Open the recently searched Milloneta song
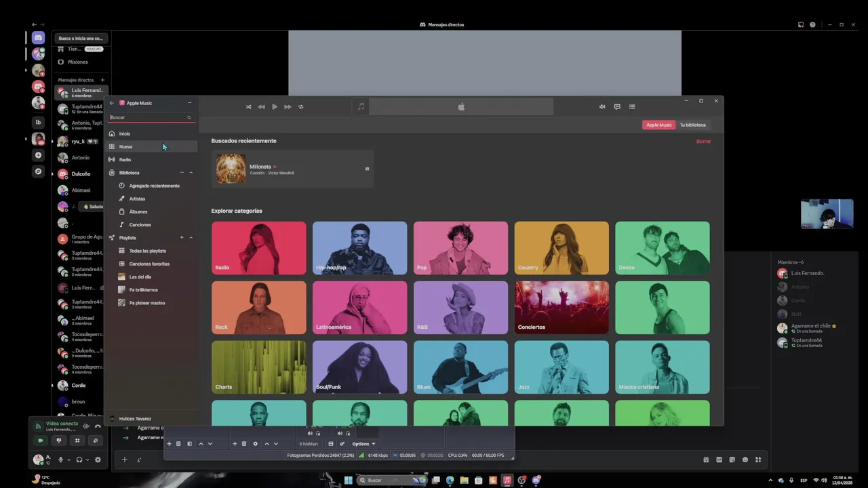 coord(292,169)
